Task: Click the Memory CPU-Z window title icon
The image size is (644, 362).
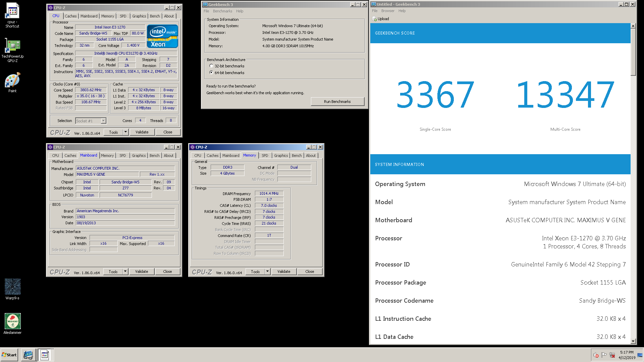Action: click(193, 147)
